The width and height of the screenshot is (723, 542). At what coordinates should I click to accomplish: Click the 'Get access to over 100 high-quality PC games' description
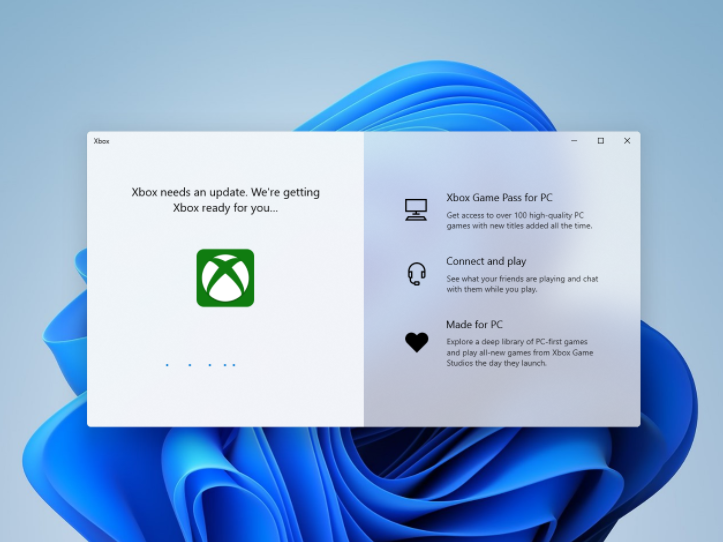(519, 220)
